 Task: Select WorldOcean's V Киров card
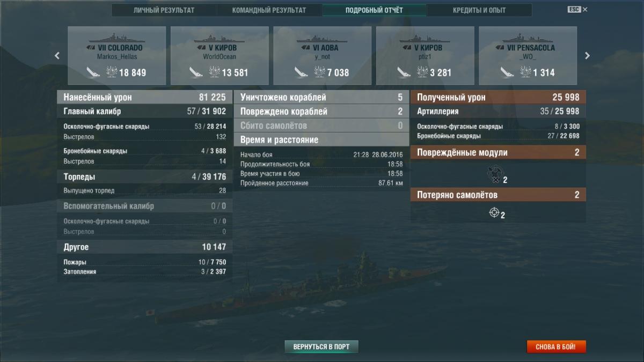(219, 56)
